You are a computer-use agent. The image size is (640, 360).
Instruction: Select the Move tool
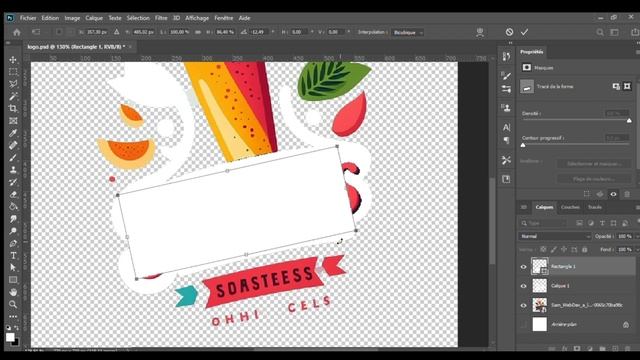(x=13, y=60)
